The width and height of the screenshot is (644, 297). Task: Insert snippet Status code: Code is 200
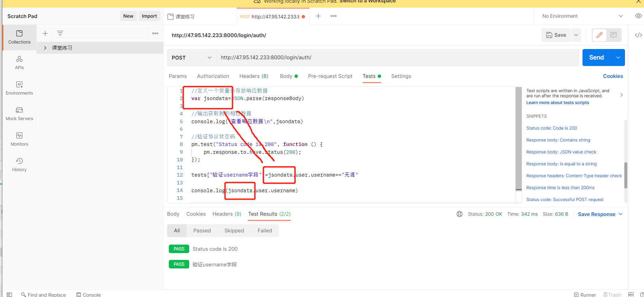[552, 128]
